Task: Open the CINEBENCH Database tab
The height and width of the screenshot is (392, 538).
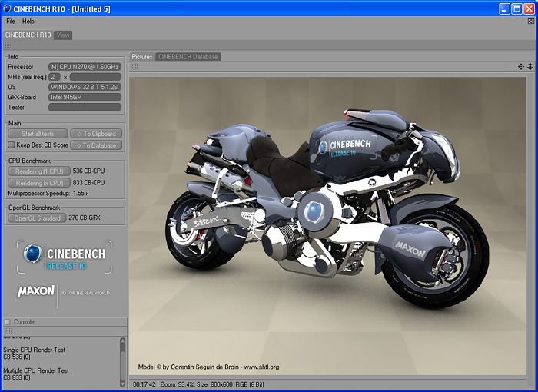Action: tap(188, 57)
